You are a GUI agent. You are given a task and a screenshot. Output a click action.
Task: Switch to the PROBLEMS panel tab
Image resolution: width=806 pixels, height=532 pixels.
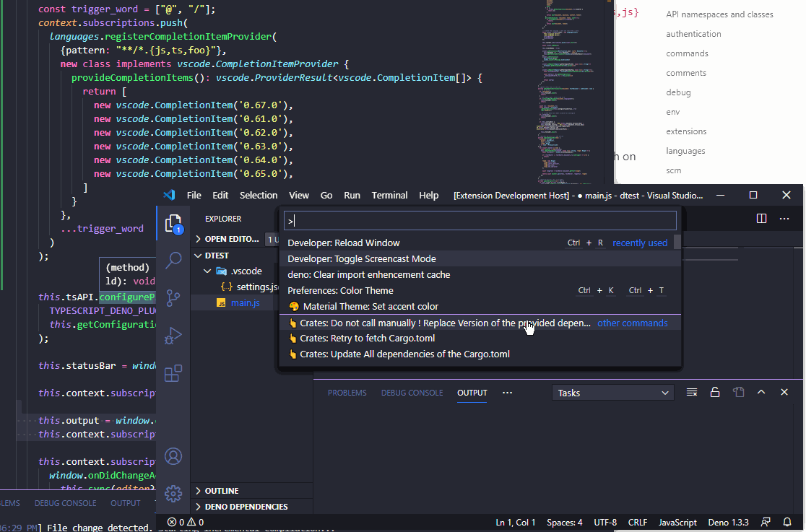click(347, 393)
